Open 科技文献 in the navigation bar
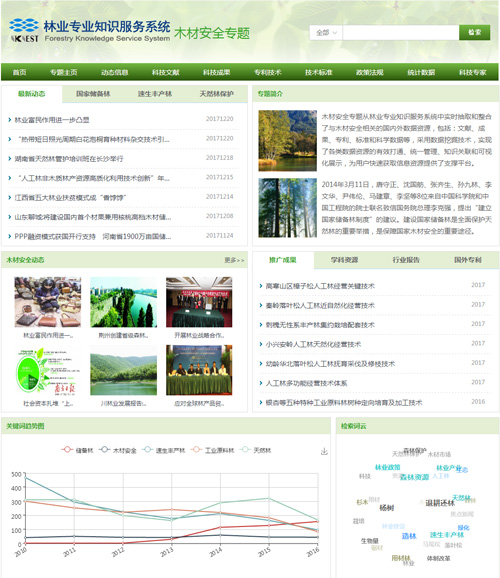Screen dimensions: 500x578 (x=166, y=72)
